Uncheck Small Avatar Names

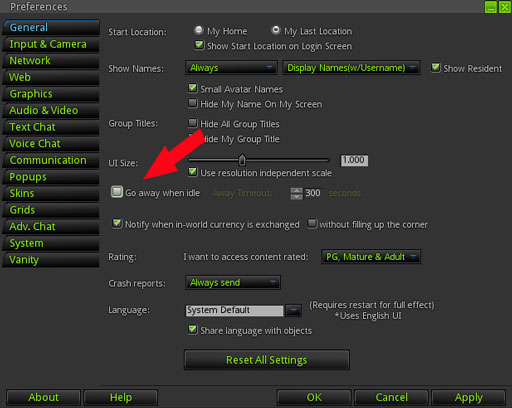pyautogui.click(x=192, y=88)
